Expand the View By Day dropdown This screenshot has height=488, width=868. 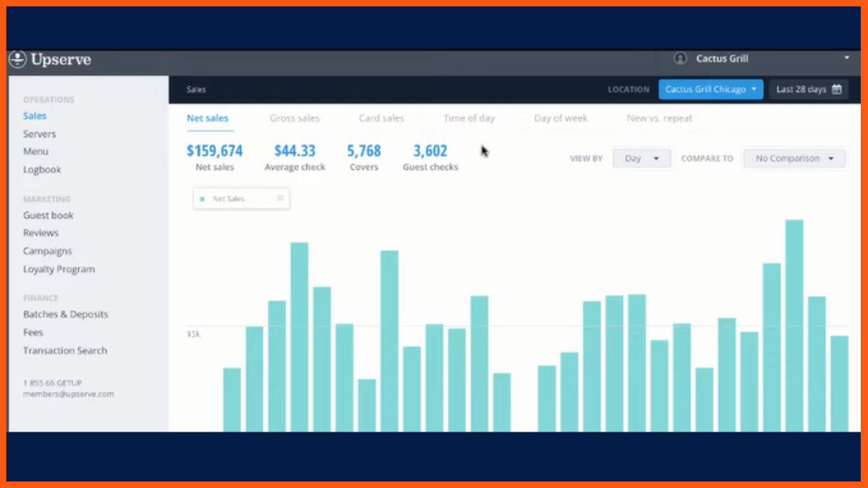(641, 158)
